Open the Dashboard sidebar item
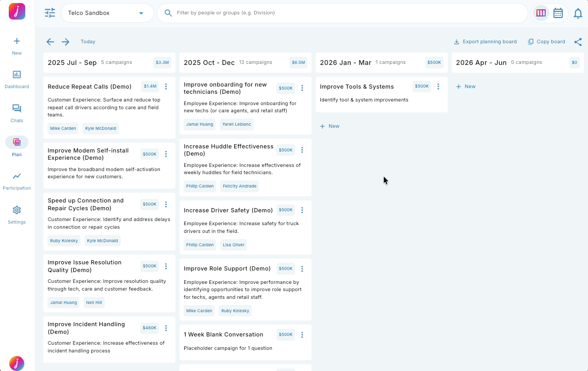Viewport: 588px width, 371px height. [17, 79]
